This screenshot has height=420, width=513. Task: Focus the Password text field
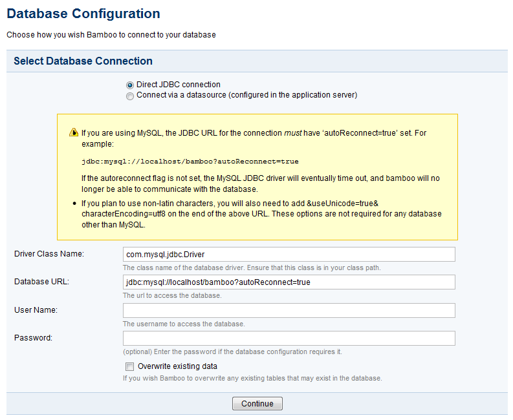pyautogui.click(x=289, y=339)
